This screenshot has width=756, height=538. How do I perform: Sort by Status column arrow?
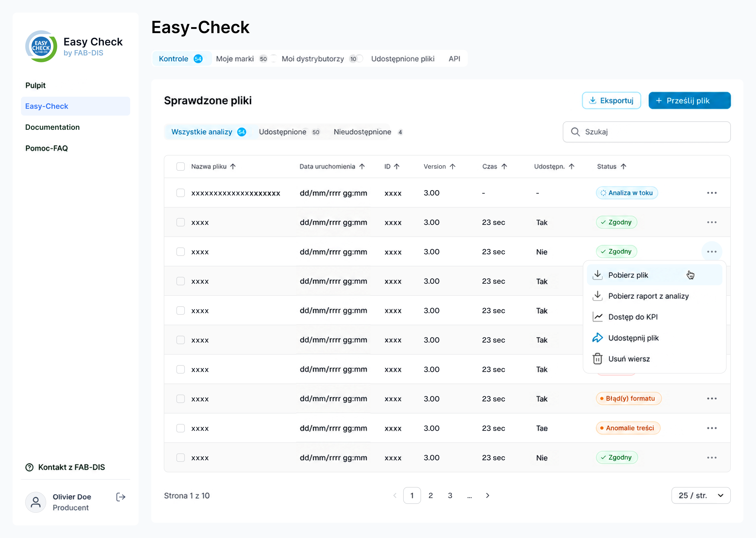coord(624,167)
